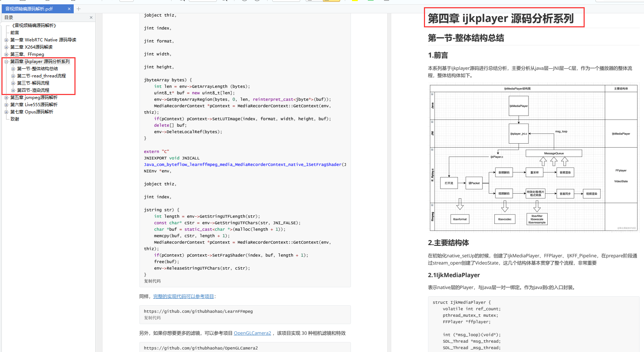Click 复制代码 under LearnFFmpeg URL

152,318
